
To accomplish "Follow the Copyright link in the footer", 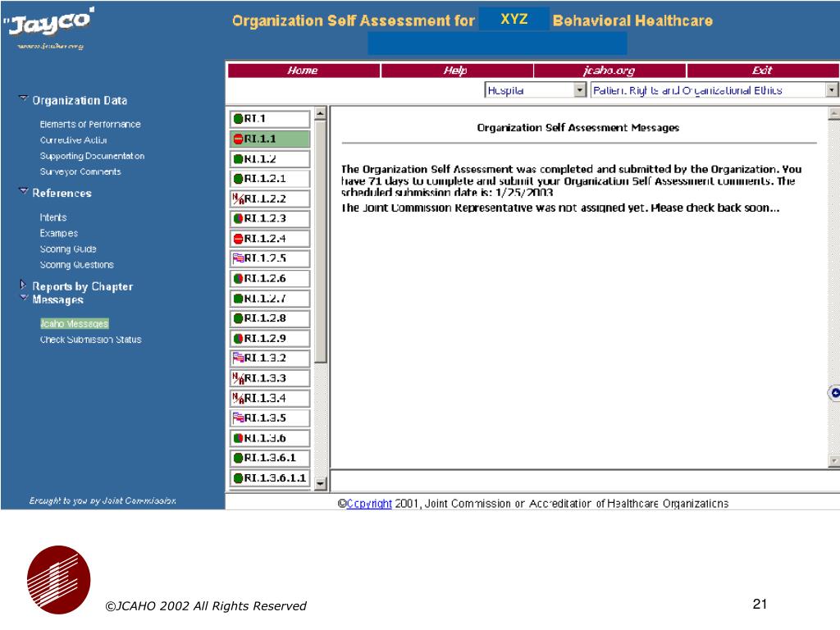I will pyautogui.click(x=369, y=504).
